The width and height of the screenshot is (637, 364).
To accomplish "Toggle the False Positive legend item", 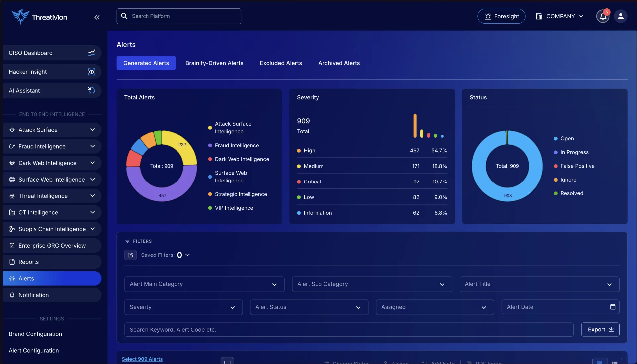I will (x=574, y=166).
